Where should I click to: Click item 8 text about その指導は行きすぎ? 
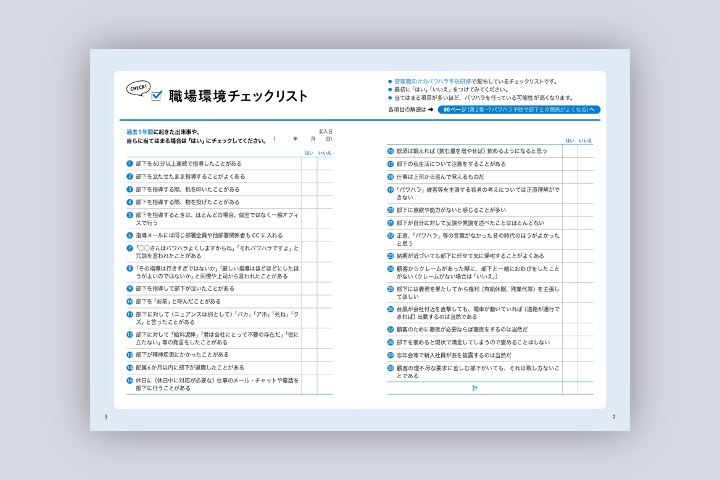(218, 272)
